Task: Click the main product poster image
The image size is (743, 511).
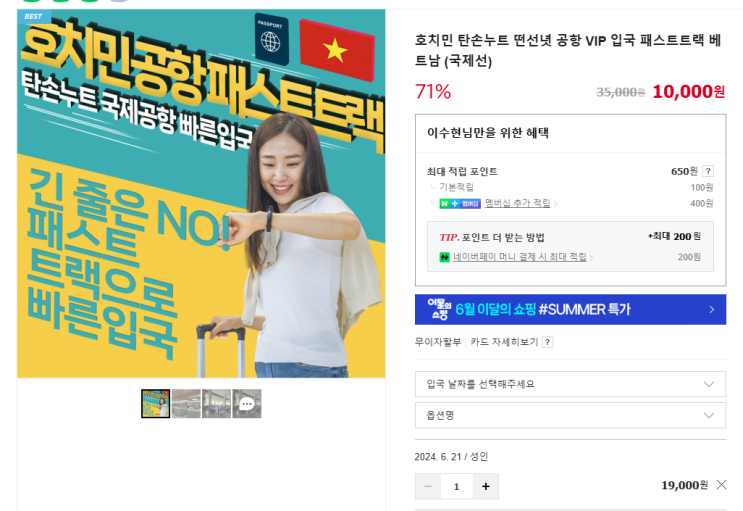Action: 201,193
